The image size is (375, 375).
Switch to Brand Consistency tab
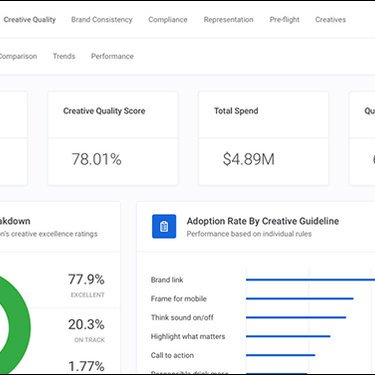coord(102,20)
